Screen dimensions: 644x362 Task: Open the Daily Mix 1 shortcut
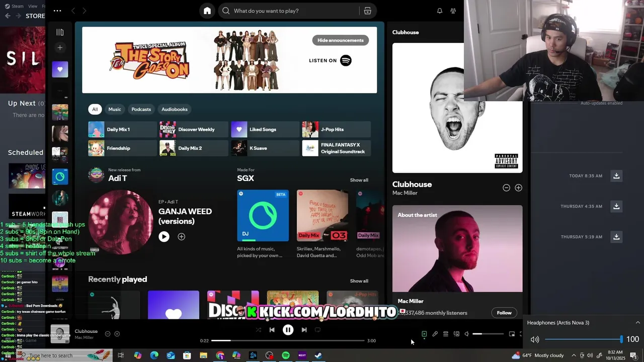coord(122,129)
